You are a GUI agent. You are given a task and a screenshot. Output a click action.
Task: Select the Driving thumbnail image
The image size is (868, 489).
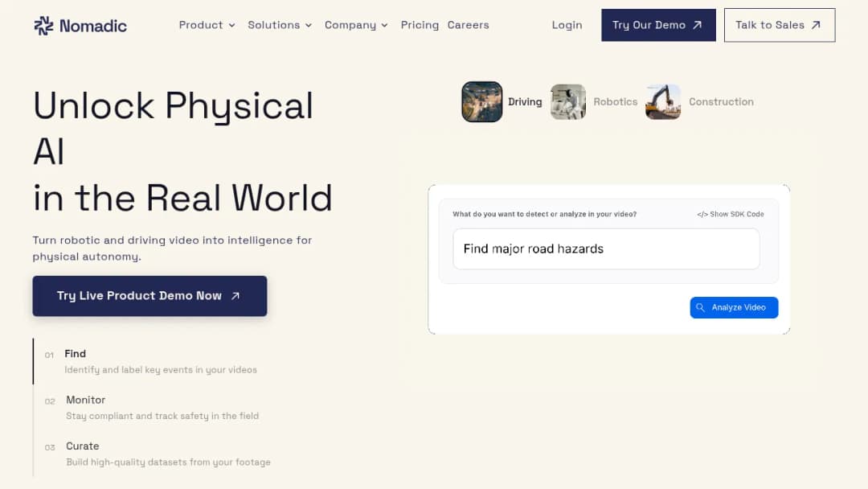coord(482,102)
